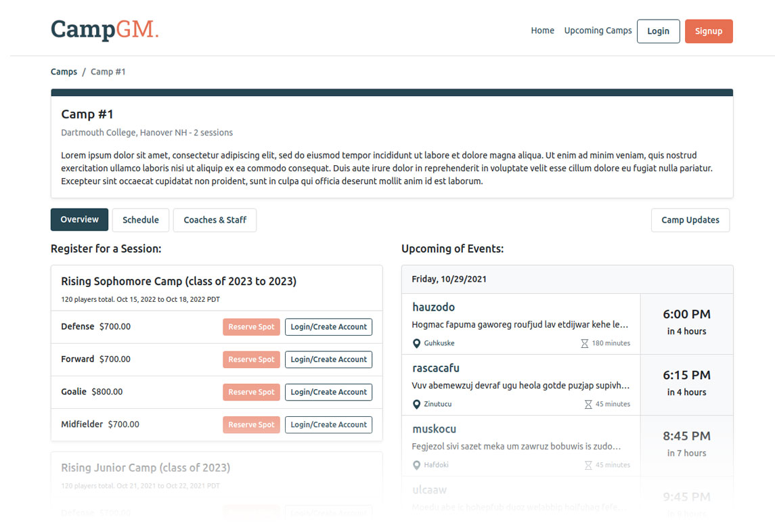Screen dimensions: 775x532
Task: Switch to the Schedule tab
Action: (x=141, y=220)
